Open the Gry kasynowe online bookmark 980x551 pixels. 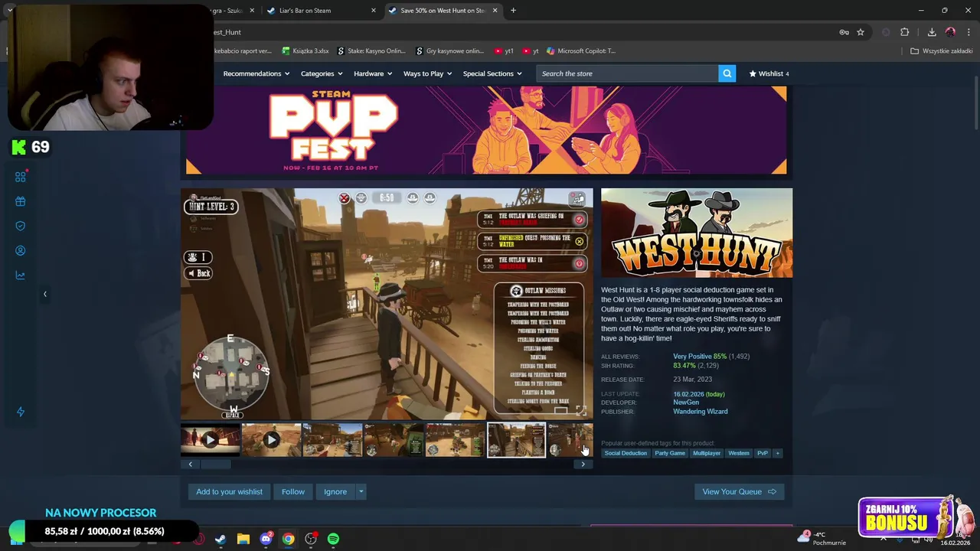pyautogui.click(x=450, y=51)
